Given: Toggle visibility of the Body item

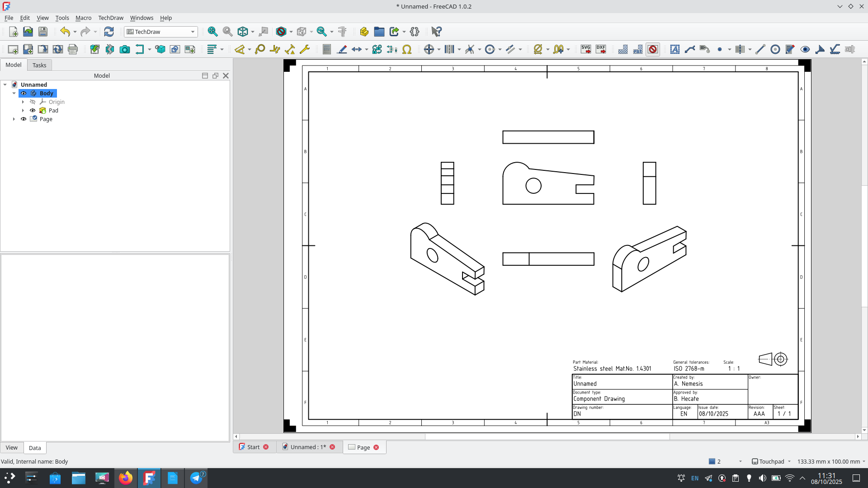Looking at the screenshot, I should (x=24, y=93).
